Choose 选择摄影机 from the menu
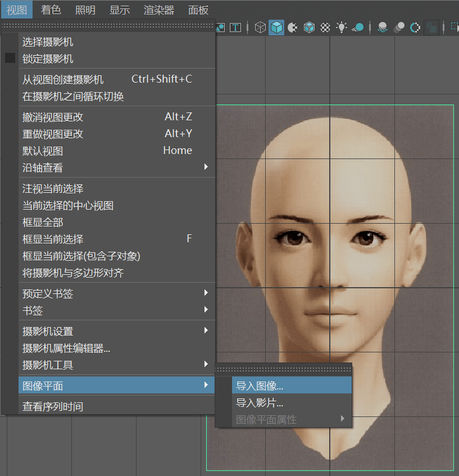 (117, 42)
